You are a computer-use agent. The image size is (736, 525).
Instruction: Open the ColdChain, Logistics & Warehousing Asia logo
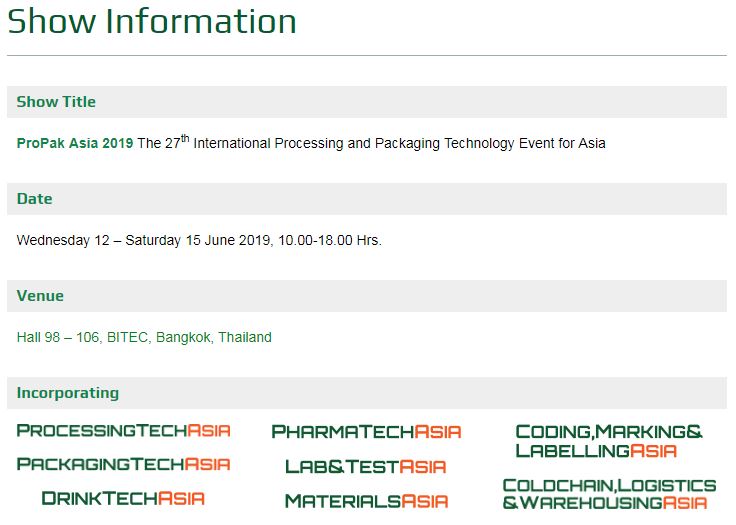pos(609,494)
